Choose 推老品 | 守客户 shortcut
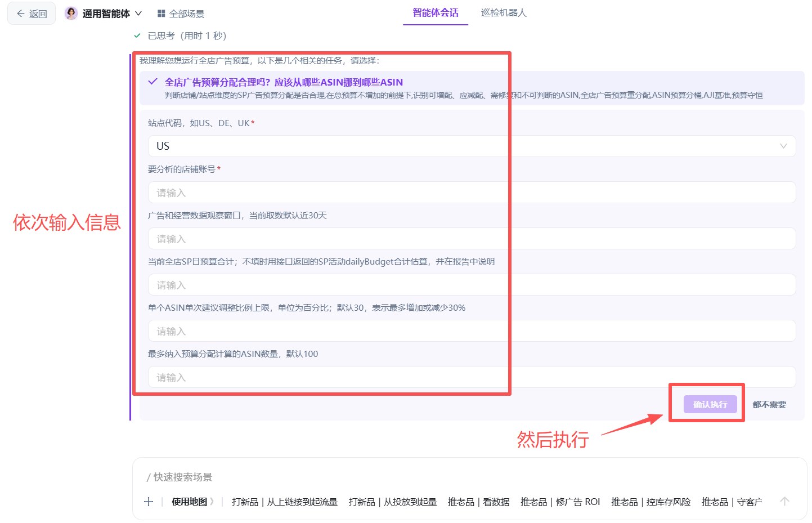The width and height of the screenshot is (812, 523). click(732, 502)
